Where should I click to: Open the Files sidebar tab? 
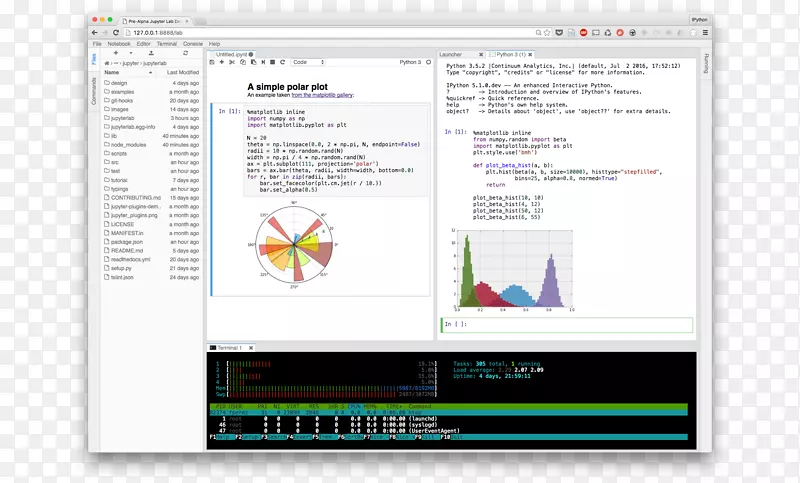coord(94,59)
